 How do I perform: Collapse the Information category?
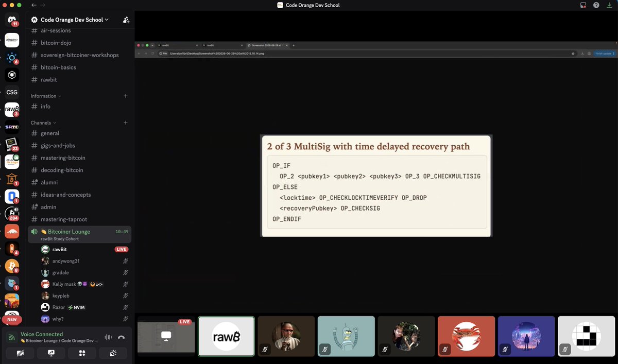46,96
